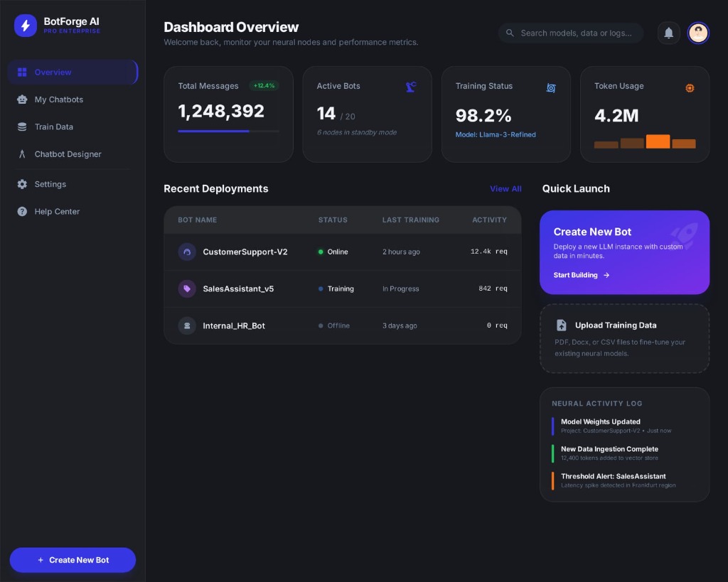Image resolution: width=728 pixels, height=582 pixels.
Task: Click the Token Usage chip icon
Action: 690,87
